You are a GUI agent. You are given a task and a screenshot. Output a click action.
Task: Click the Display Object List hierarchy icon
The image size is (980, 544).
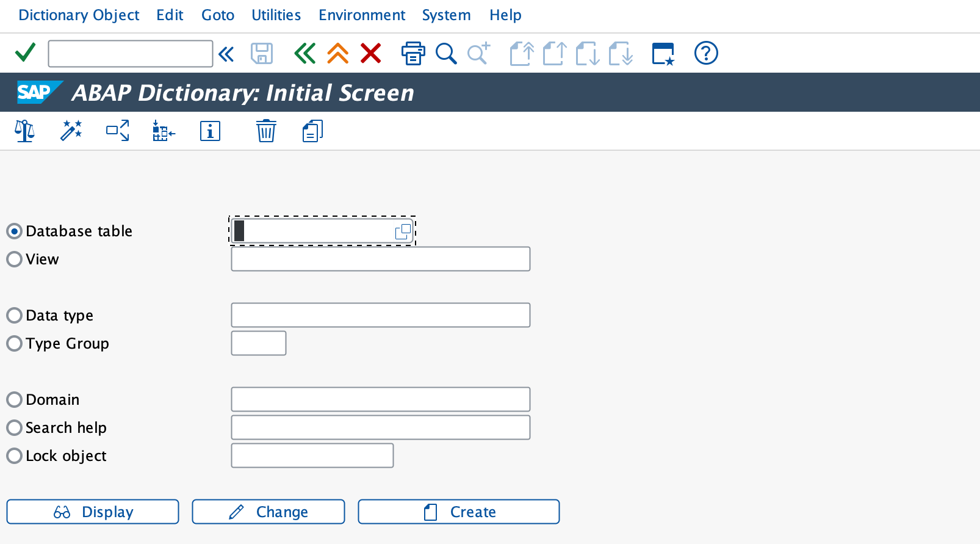pyautogui.click(x=164, y=131)
